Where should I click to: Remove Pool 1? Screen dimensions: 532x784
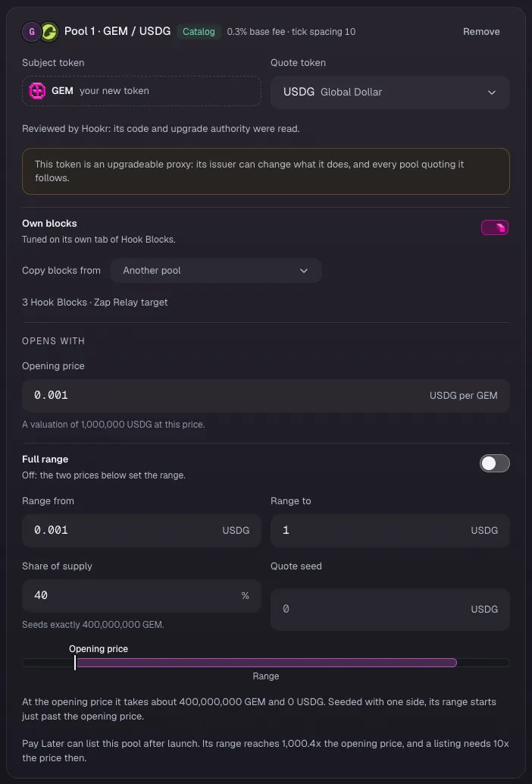point(481,32)
